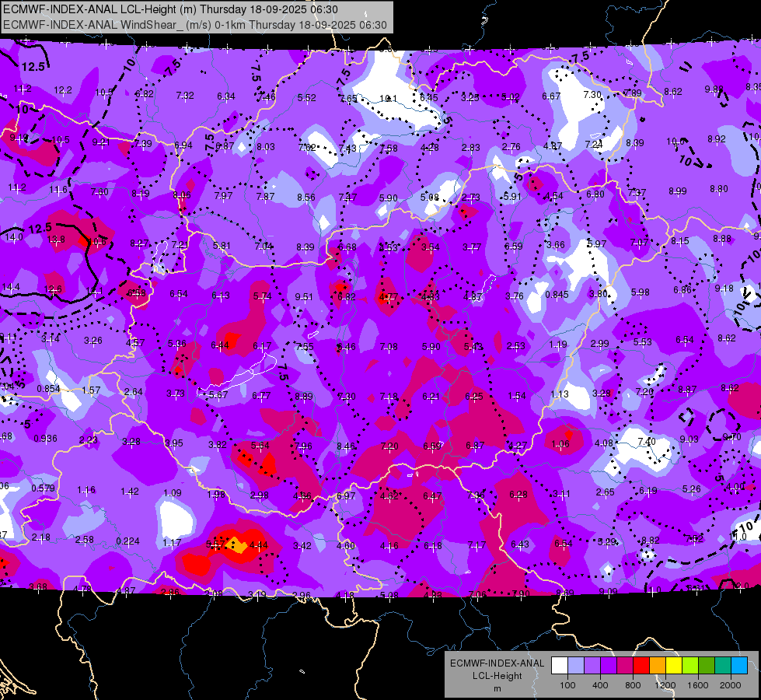
Task: Click the wind shear value 8.46
Action: [x=346, y=446]
